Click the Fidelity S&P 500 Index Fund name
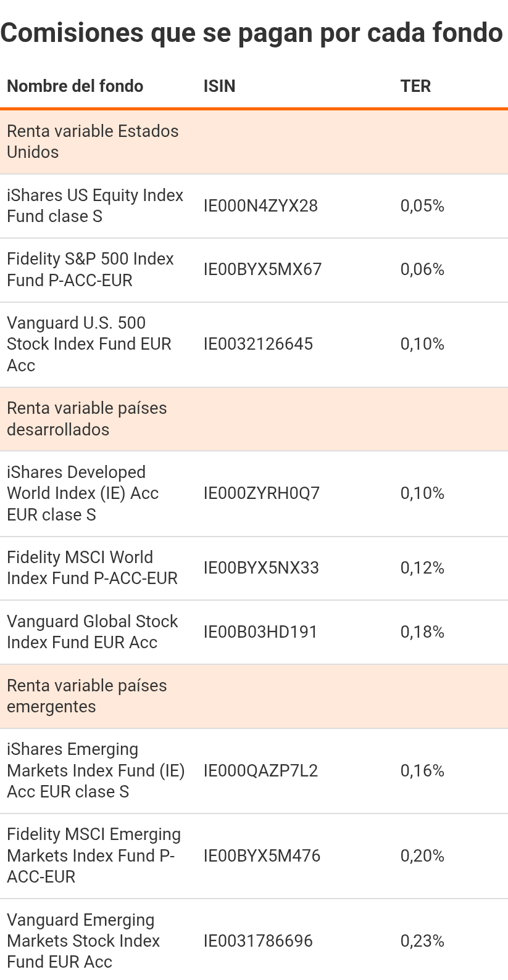508x980 pixels. [x=90, y=270]
